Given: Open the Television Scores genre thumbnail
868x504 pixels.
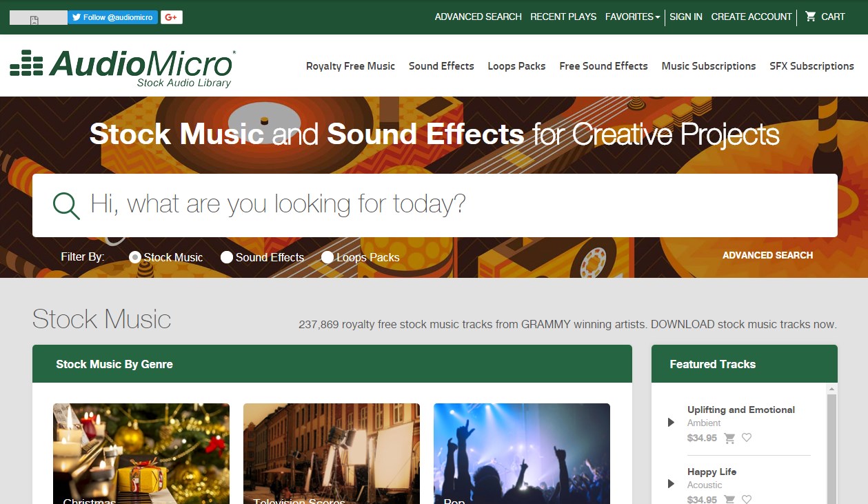Looking at the screenshot, I should pos(332,454).
